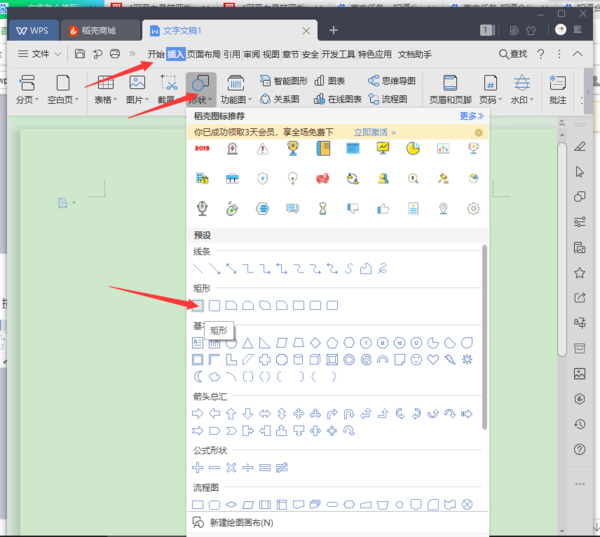Select the thumbs-up recommended icon
Screen dimensions: 600x537
point(383,209)
